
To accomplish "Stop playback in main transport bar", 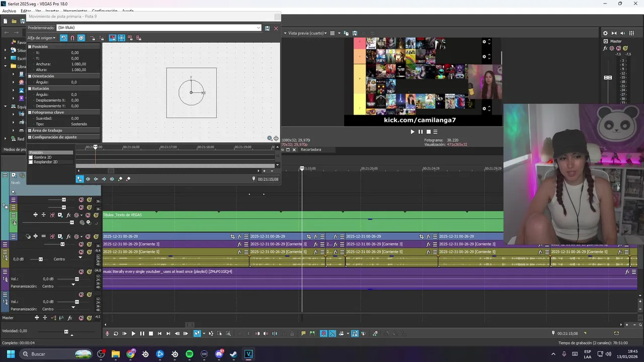I will click(150, 333).
